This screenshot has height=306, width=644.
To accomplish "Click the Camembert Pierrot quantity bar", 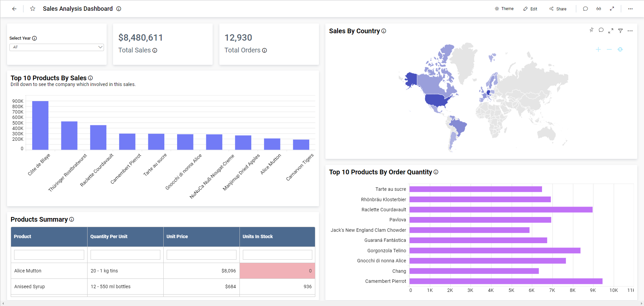I will [x=506, y=281].
